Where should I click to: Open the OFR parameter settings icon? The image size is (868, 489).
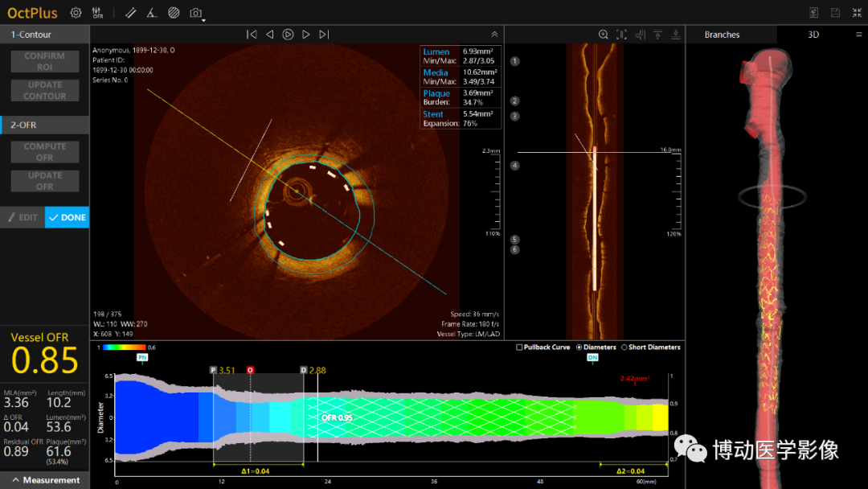(x=98, y=13)
